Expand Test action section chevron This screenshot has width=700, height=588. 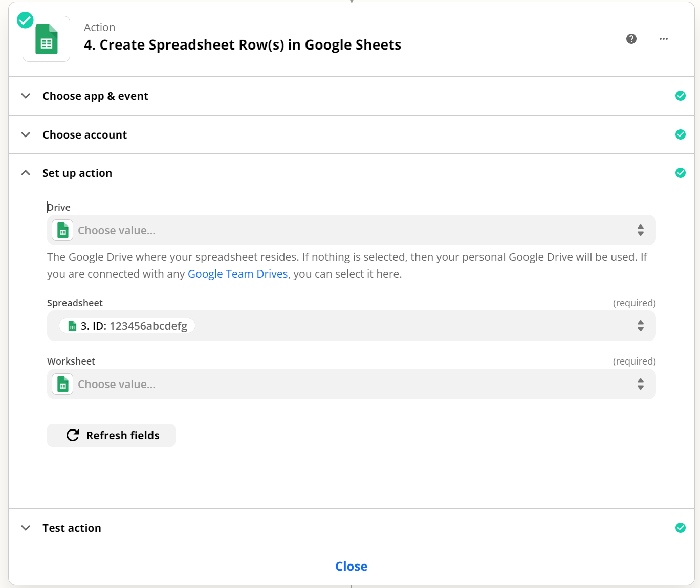tap(26, 528)
